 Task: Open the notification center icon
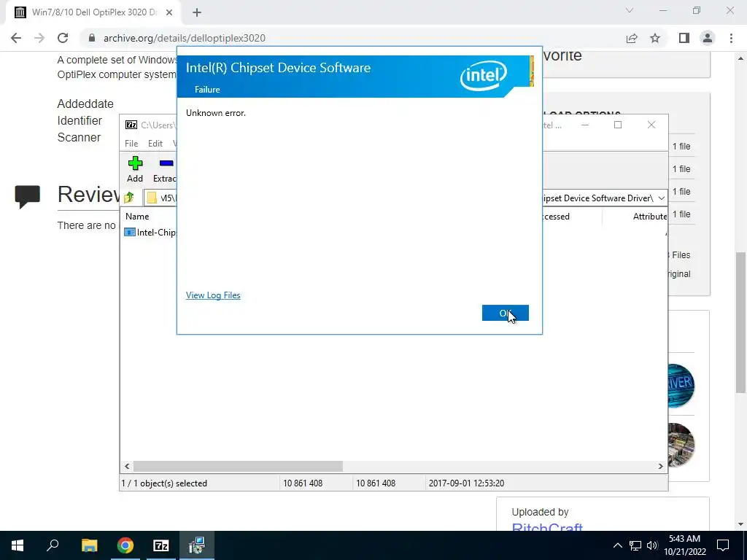point(723,545)
